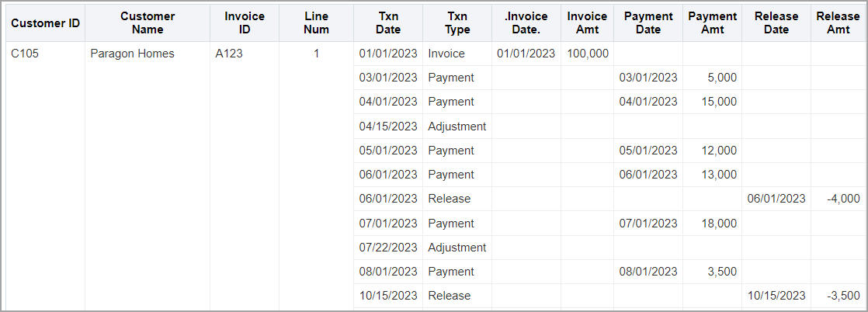Viewport: 868px width, 312px height.
Task: Click the Line Num column header
Action: [x=317, y=23]
